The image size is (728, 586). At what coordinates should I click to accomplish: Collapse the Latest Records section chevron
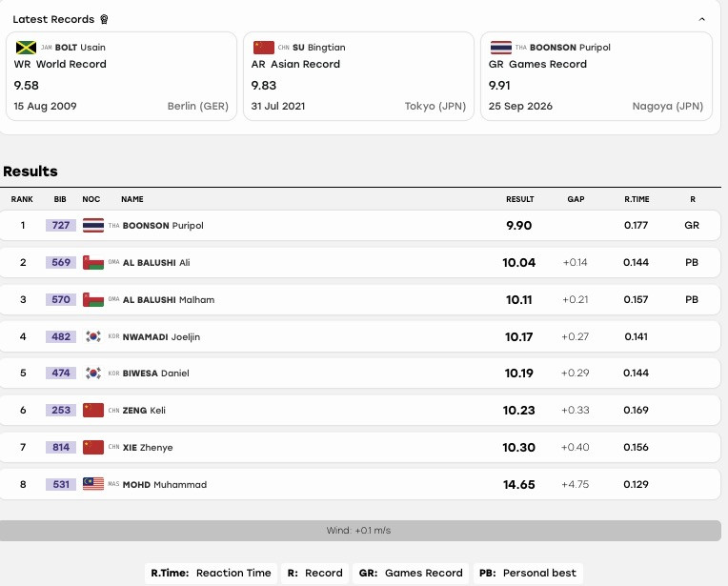(x=701, y=19)
